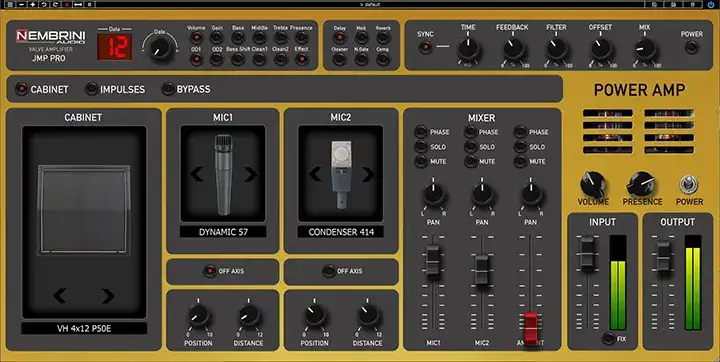The width and height of the screenshot is (720, 362).
Task: Flip the Power Amp POWER switch
Action: tap(689, 185)
